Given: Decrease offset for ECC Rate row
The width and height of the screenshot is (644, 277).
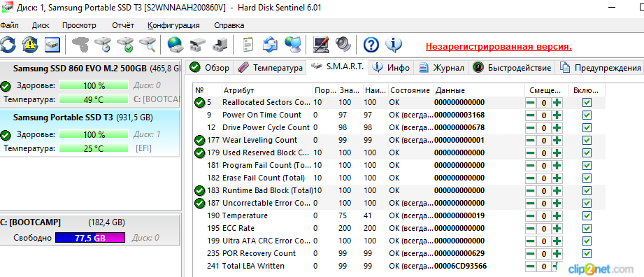Looking at the screenshot, I should [531, 228].
